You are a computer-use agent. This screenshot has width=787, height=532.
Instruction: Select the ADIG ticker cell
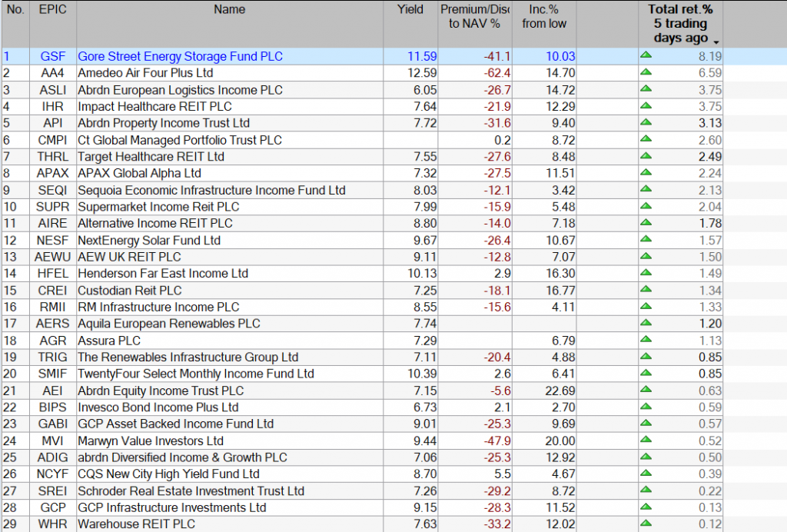[x=53, y=457]
